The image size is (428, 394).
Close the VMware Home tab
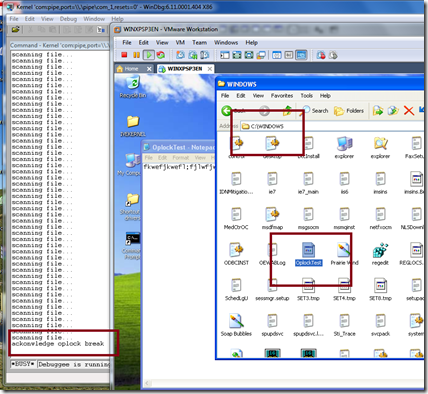click(x=149, y=69)
